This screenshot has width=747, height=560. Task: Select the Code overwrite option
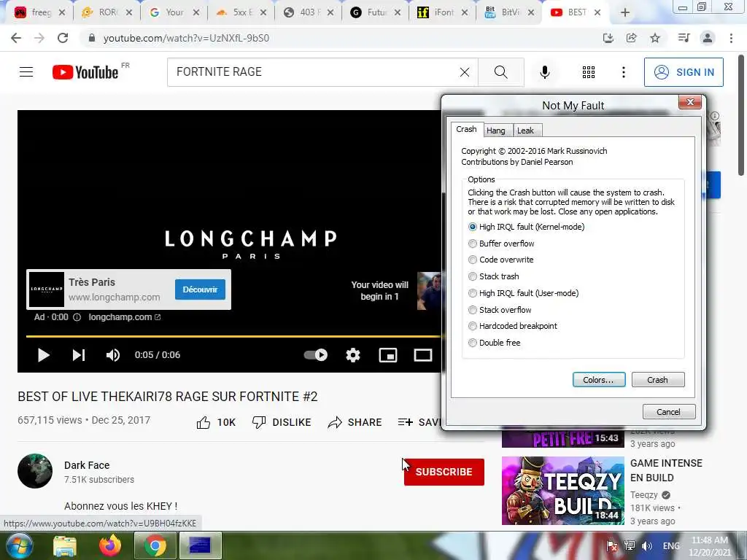[500, 260]
